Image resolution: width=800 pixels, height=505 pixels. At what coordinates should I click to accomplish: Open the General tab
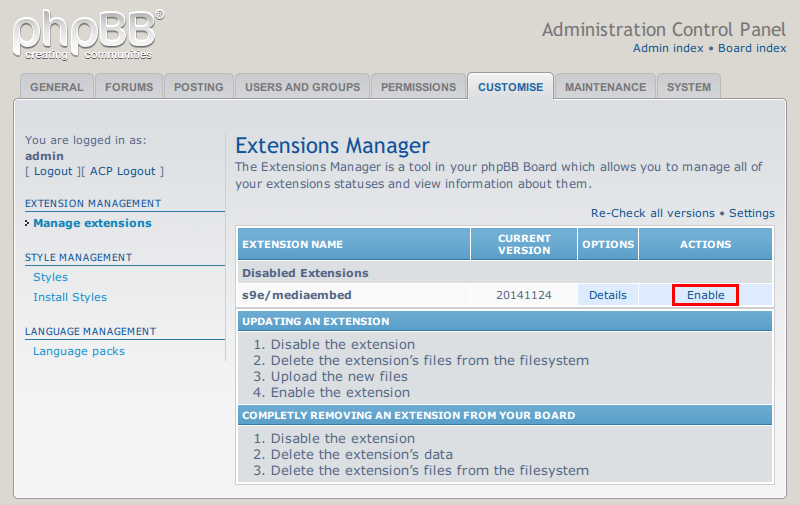tap(57, 87)
